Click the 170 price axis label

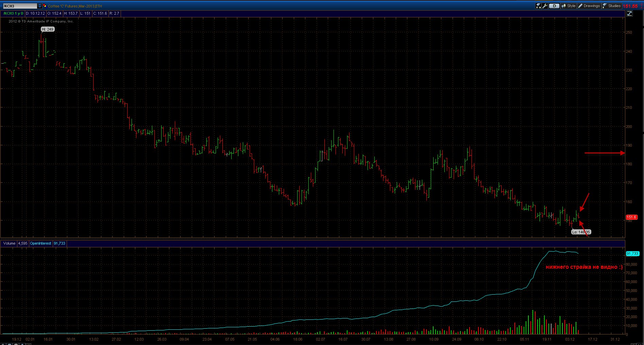pyautogui.click(x=629, y=183)
